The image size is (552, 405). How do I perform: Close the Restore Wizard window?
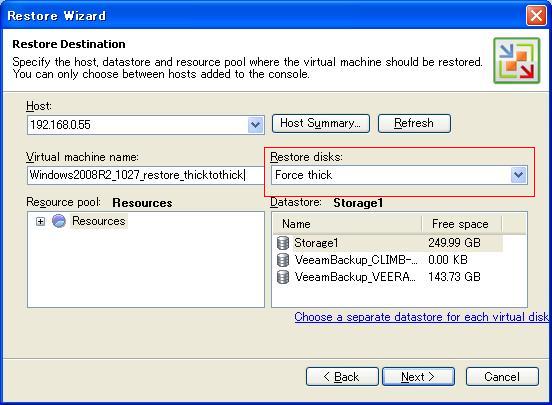tap(536, 16)
